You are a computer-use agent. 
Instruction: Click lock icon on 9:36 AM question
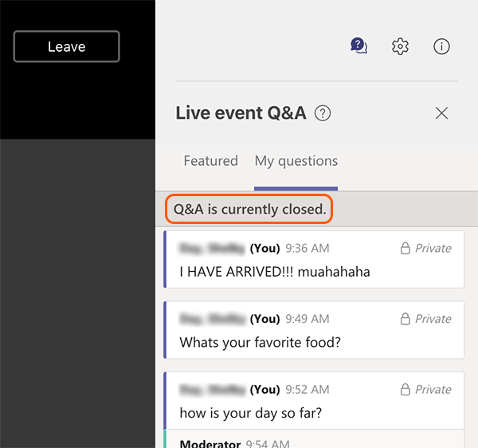point(406,248)
